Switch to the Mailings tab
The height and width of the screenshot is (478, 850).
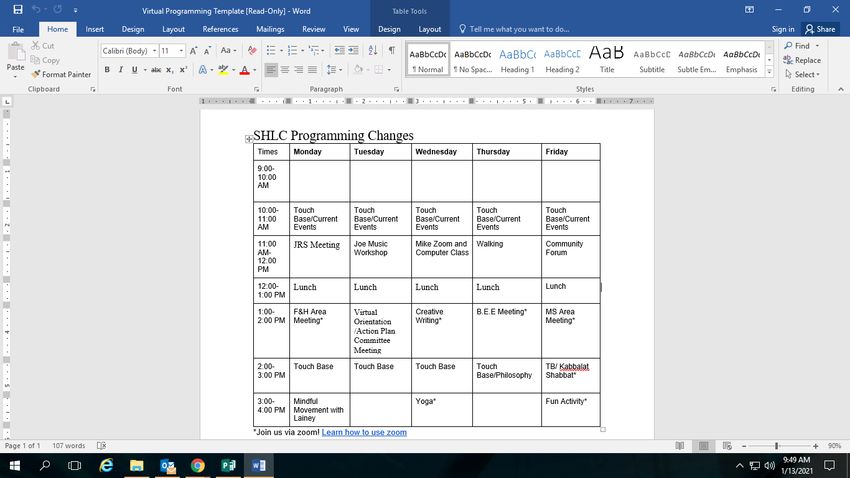[270, 29]
